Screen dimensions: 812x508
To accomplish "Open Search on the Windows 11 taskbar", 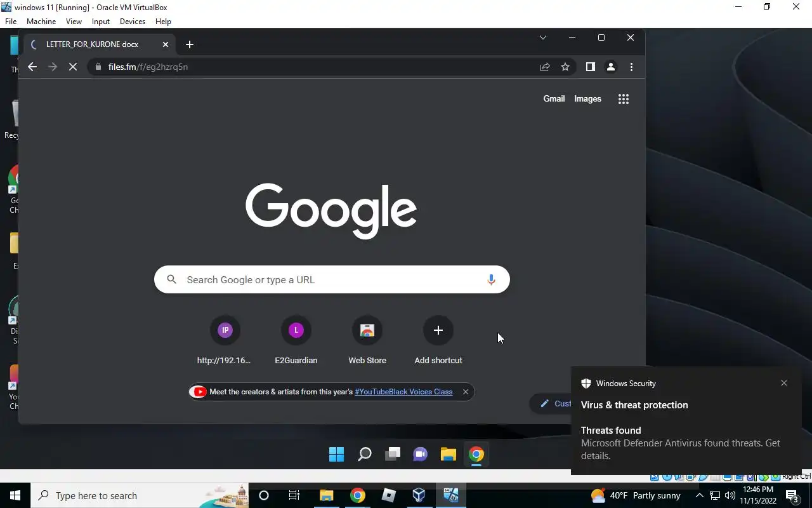I will 365,454.
